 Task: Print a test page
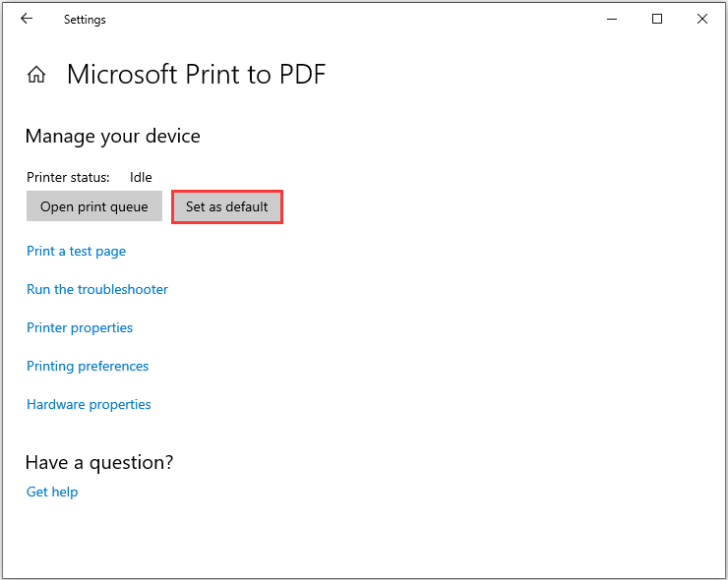[76, 251]
